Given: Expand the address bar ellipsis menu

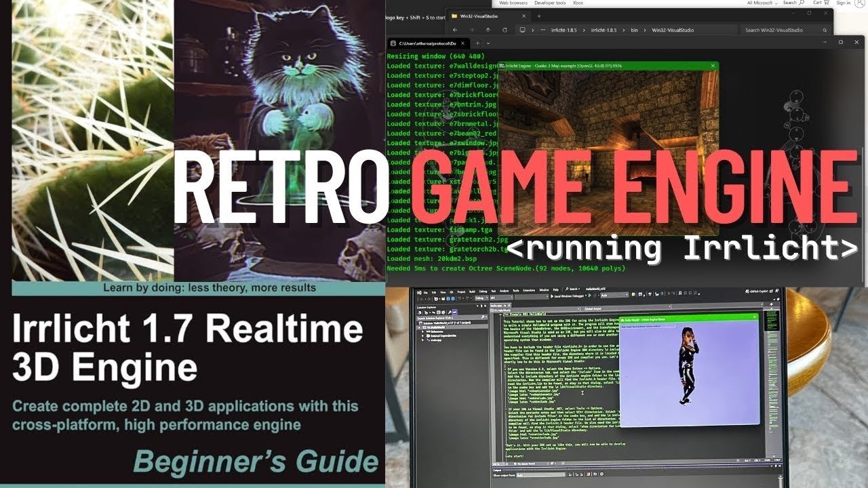Looking at the screenshot, I should pos(543,30).
